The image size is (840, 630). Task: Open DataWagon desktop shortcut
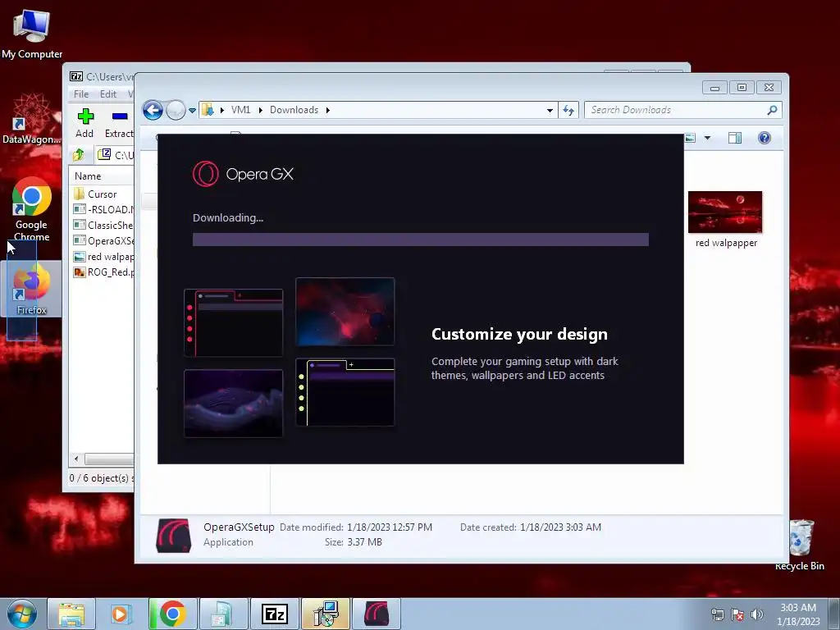(x=32, y=119)
